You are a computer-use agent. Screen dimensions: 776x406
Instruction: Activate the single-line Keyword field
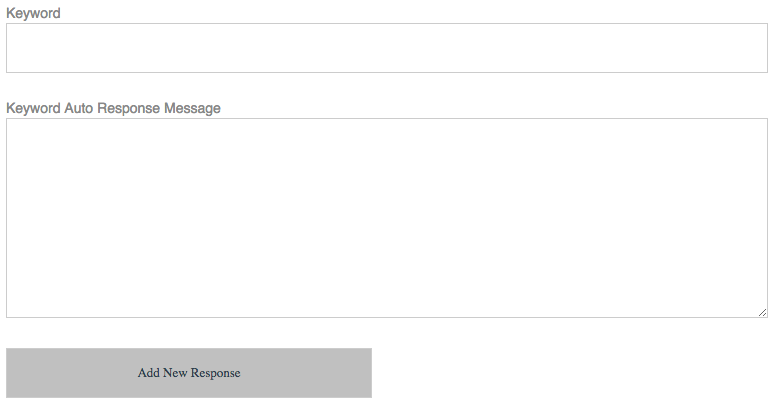click(387, 48)
